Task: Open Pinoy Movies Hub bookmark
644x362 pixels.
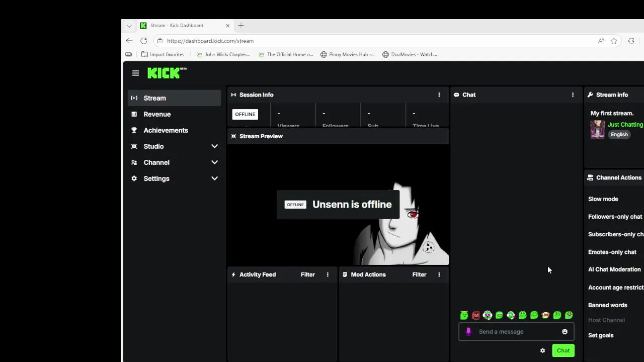Action: (348, 54)
